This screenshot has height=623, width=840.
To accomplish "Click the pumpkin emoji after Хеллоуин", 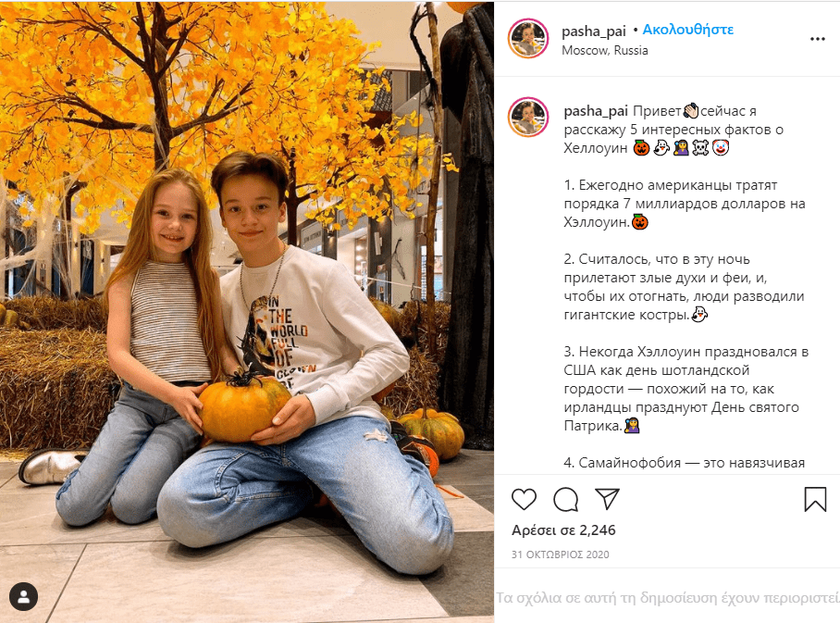I will tap(641, 148).
